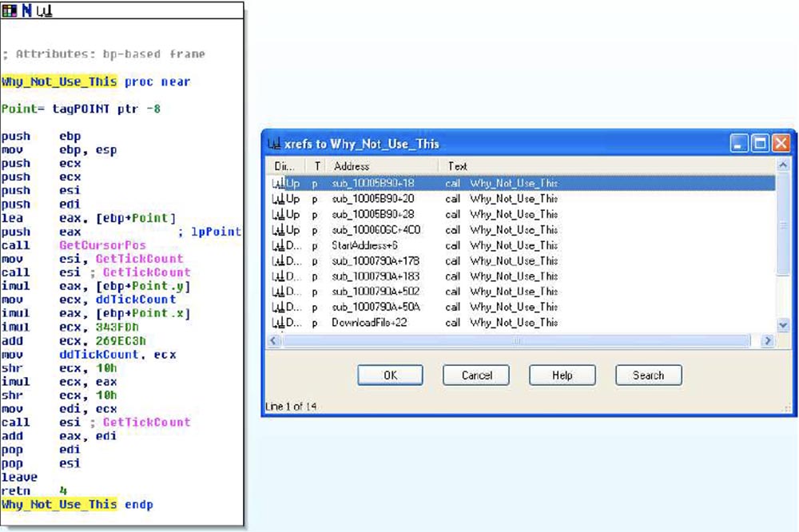Click xref icon on sub_1000790A+502 row

coord(278,292)
